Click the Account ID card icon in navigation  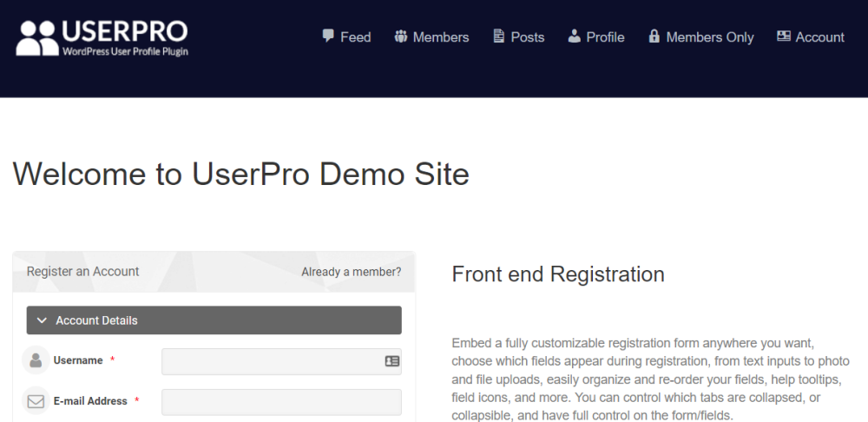pyautogui.click(x=783, y=36)
